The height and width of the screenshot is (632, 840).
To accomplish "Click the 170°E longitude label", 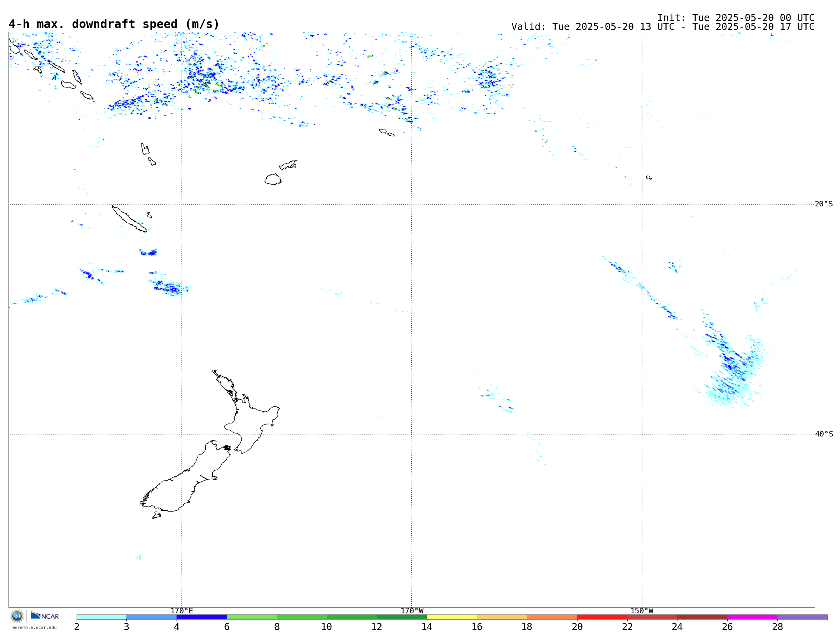I will (182, 611).
